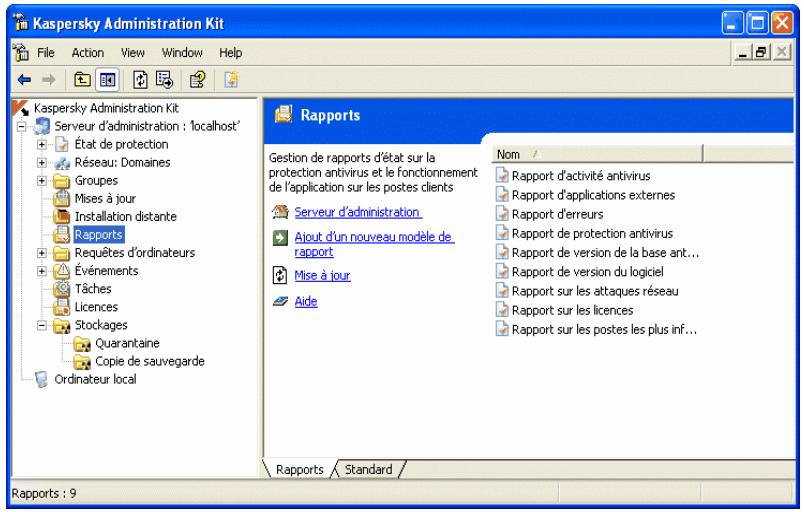The width and height of the screenshot is (804, 512).
Task: Click the Mise à jour link
Action: [x=322, y=275]
